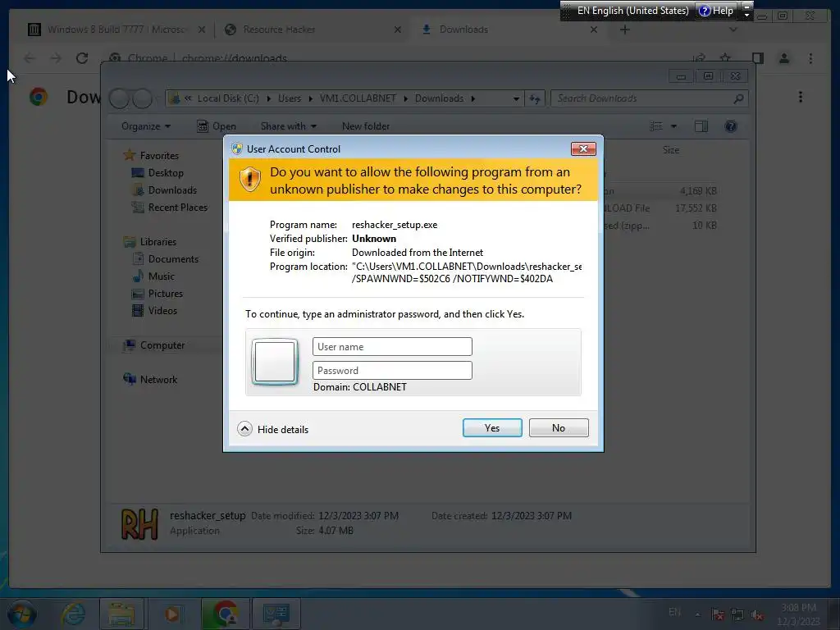The image size is (840, 630).
Task: Click the system tray network icon
Action: (737, 615)
